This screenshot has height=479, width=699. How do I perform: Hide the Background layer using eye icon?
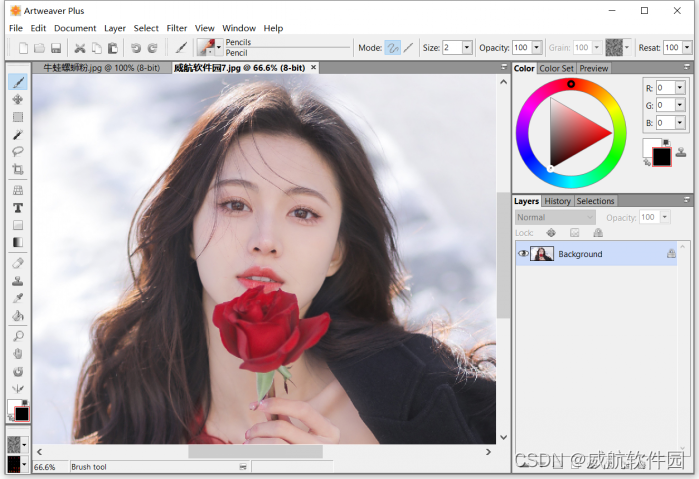pos(523,254)
